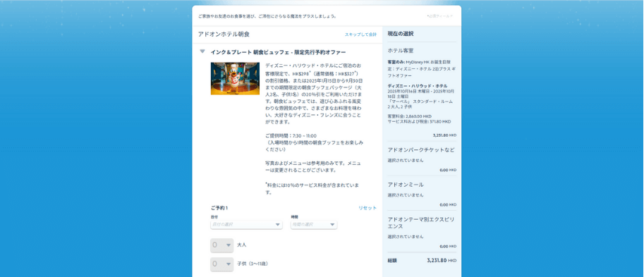Collapse the インク＆プレート 朝食ビュッフェ triangle

pyautogui.click(x=202, y=51)
